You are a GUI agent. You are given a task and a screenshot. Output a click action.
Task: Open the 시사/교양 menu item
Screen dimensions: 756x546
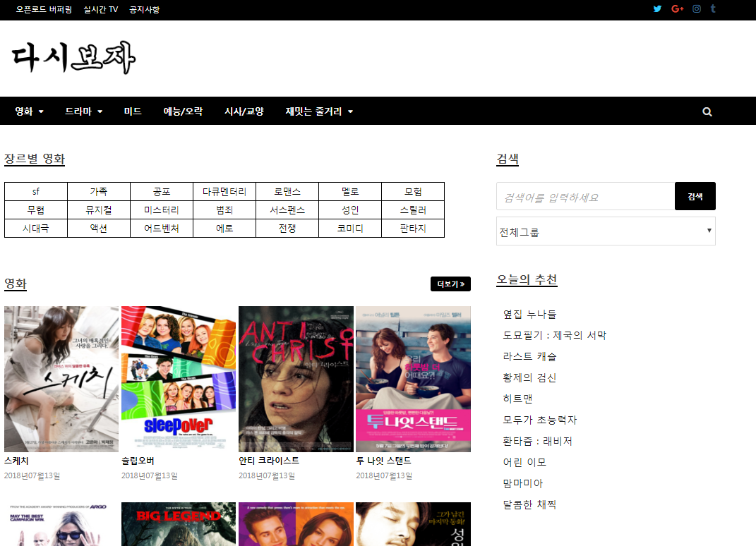point(244,111)
